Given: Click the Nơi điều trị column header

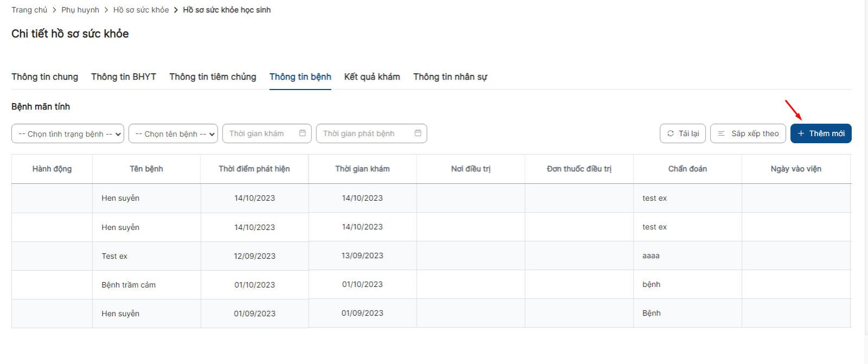Looking at the screenshot, I should pyautogui.click(x=471, y=169).
